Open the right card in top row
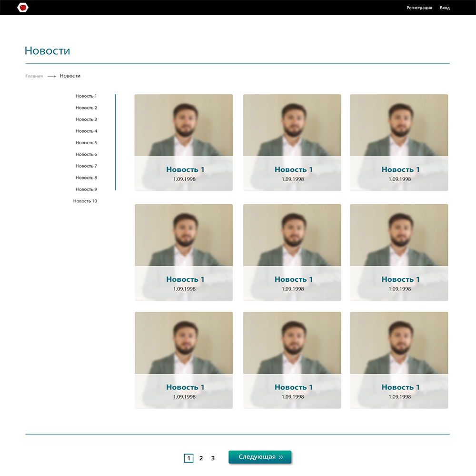Screen dimensions: 476x476 point(399,142)
